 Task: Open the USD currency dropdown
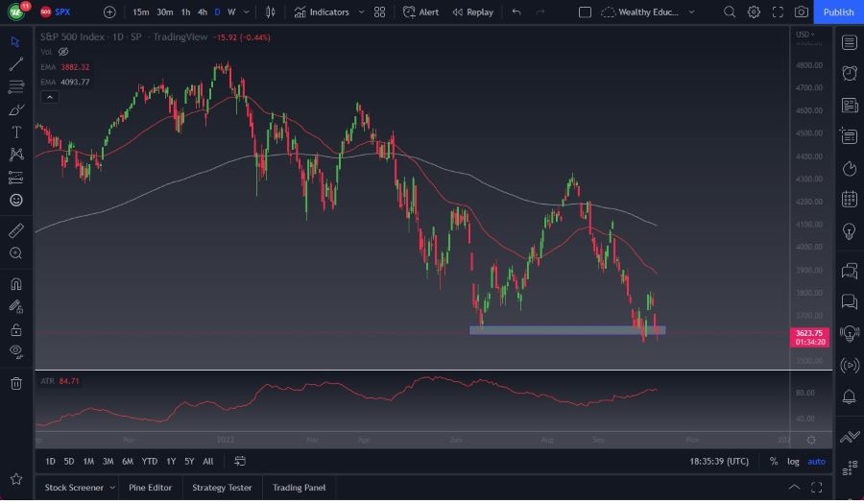[x=806, y=35]
